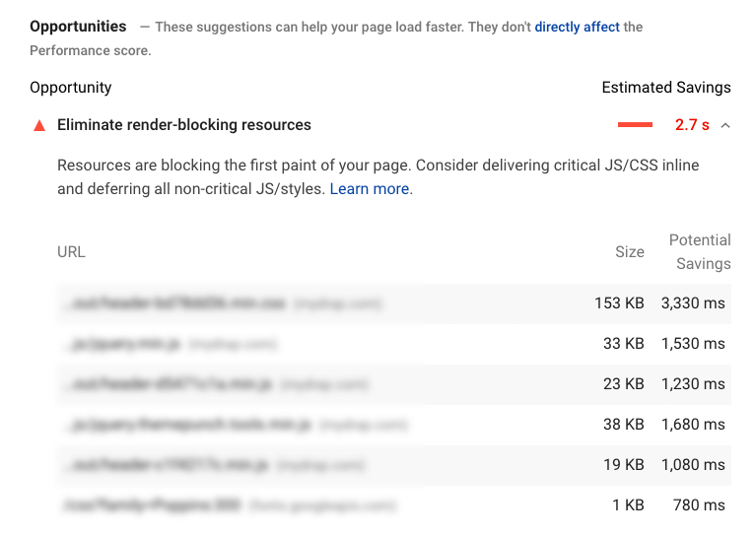Click the 'Estimated Savings' header

[666, 88]
